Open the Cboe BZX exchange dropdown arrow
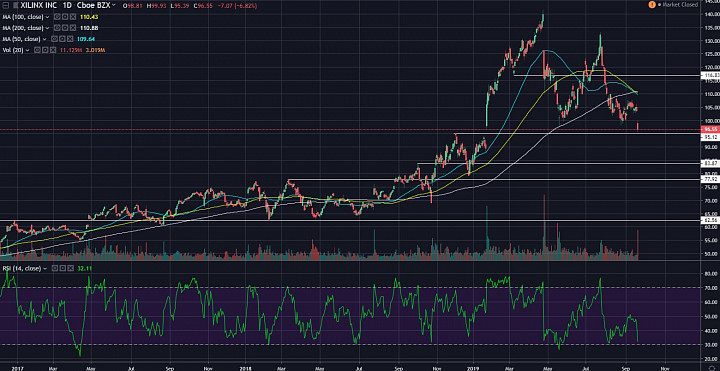 (x=113, y=5)
